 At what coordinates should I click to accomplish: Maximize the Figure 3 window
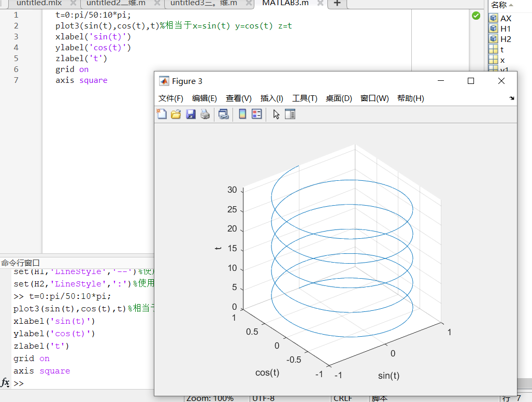pos(470,81)
